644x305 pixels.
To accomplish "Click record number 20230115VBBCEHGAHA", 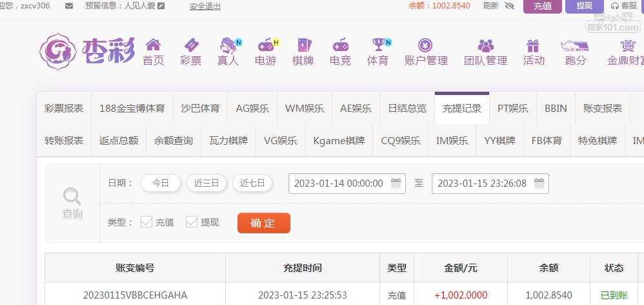I will coord(135,295).
